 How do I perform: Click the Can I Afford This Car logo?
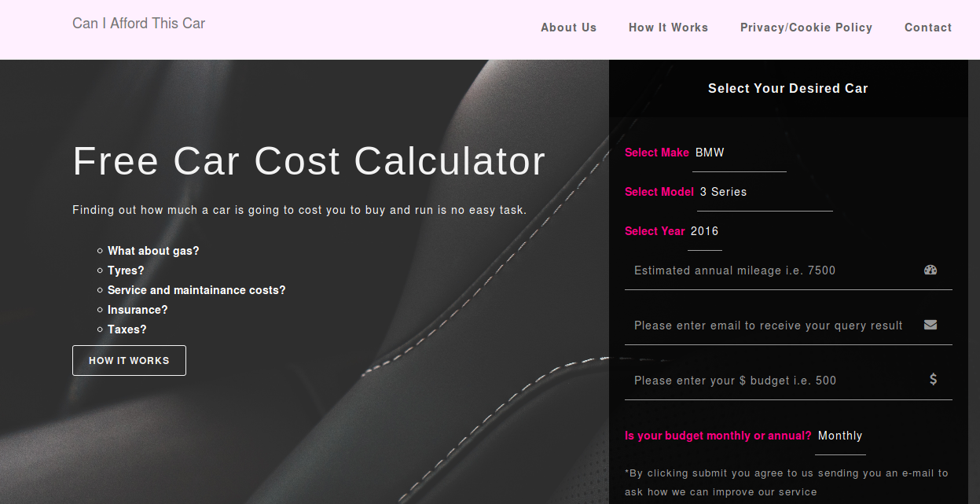click(x=138, y=24)
